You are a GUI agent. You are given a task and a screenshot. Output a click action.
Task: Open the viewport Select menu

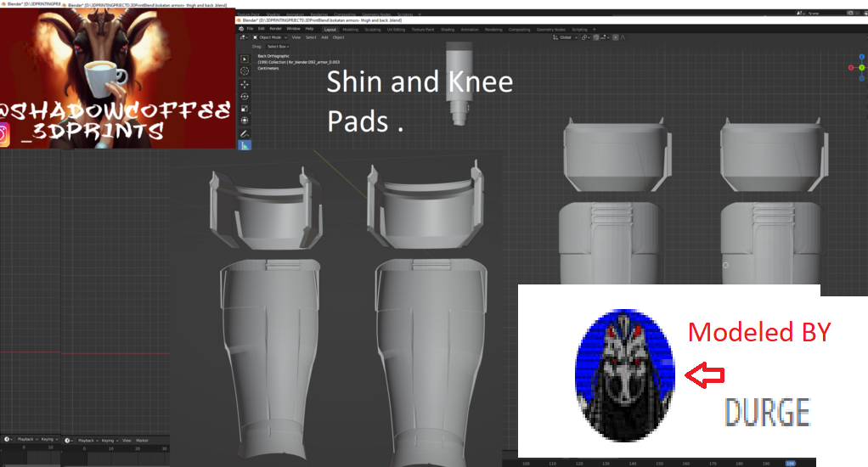click(x=311, y=37)
